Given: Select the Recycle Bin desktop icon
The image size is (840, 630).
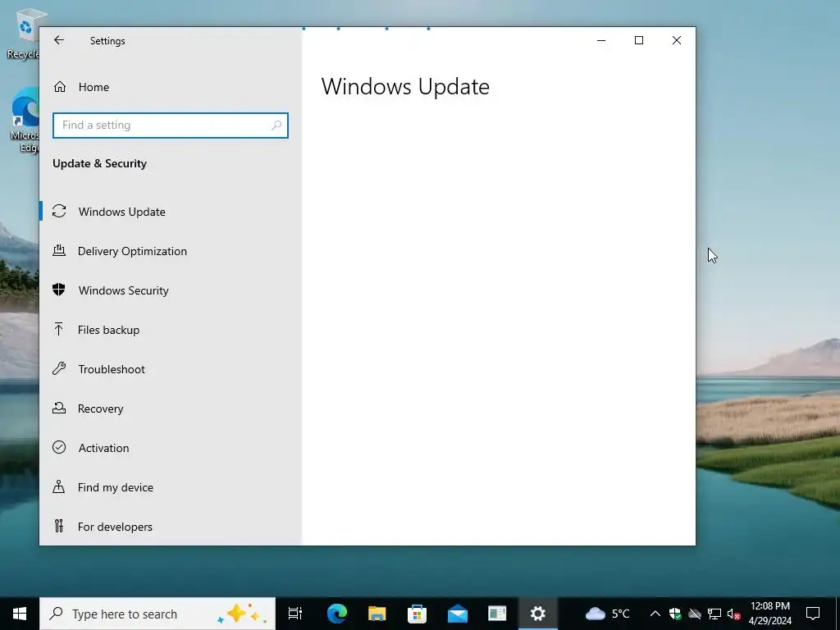Looking at the screenshot, I should (x=22, y=34).
